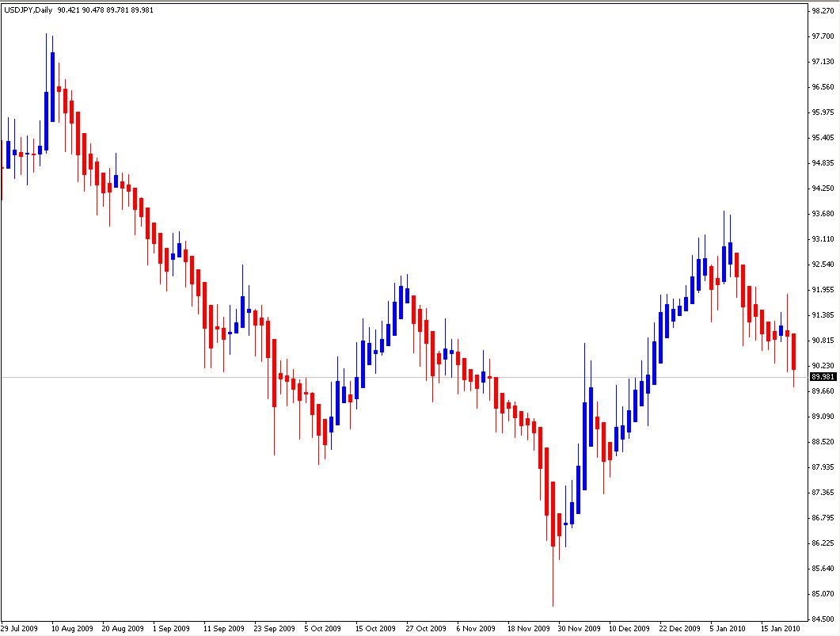
Task: Click the 89.090 price axis label
Action: click(x=823, y=417)
